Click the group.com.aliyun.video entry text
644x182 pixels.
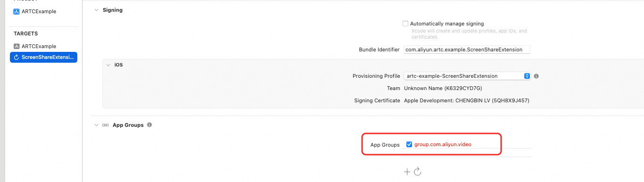click(443, 144)
